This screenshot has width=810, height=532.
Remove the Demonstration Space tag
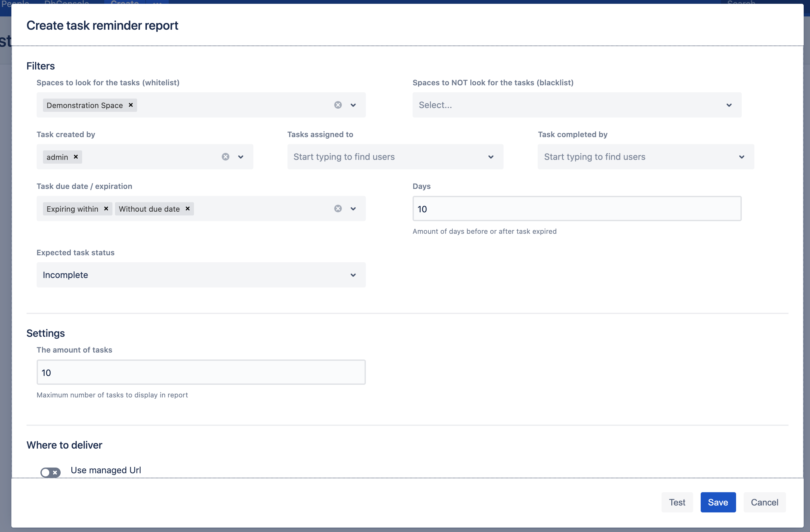click(x=131, y=105)
